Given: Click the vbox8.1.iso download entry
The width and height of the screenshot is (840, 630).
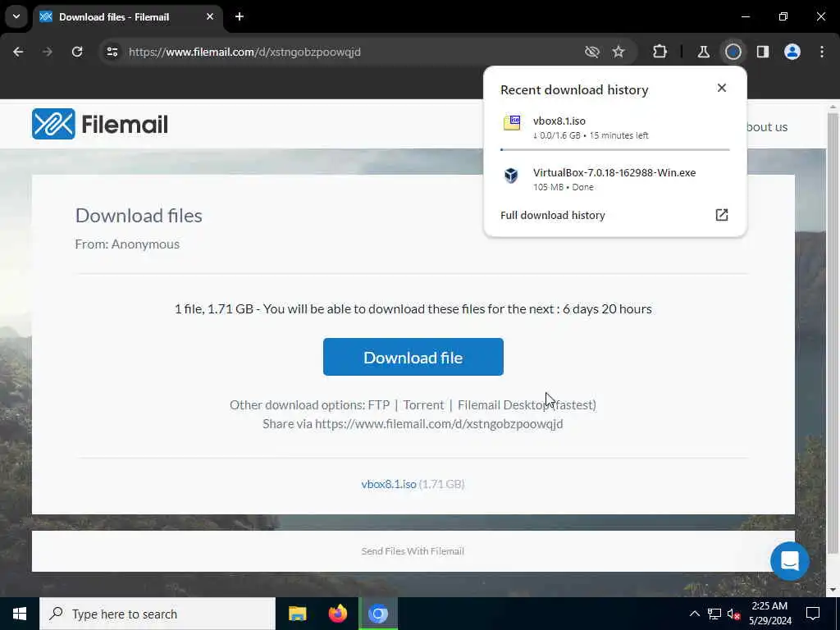Looking at the screenshot, I should pyautogui.click(x=614, y=127).
